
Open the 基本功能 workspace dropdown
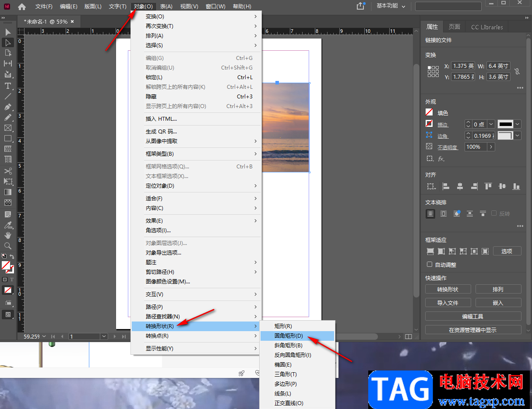coord(391,6)
